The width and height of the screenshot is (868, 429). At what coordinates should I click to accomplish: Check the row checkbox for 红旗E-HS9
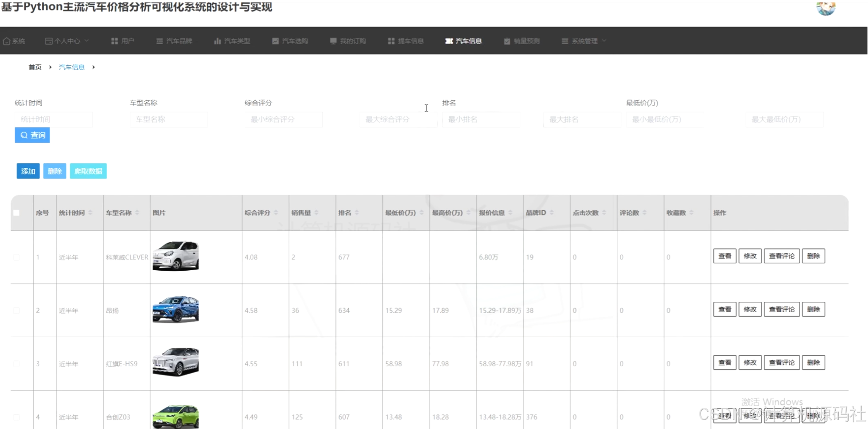(x=17, y=364)
